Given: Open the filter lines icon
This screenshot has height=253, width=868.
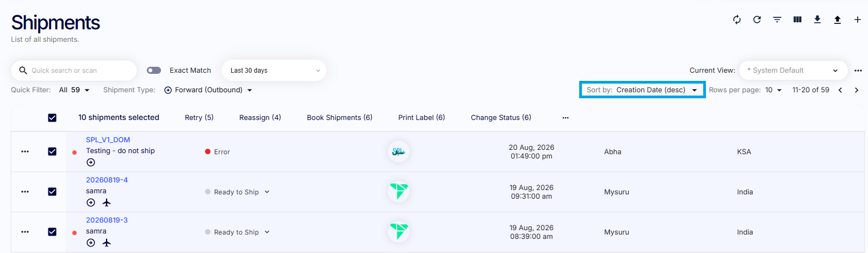Looking at the screenshot, I should [777, 20].
